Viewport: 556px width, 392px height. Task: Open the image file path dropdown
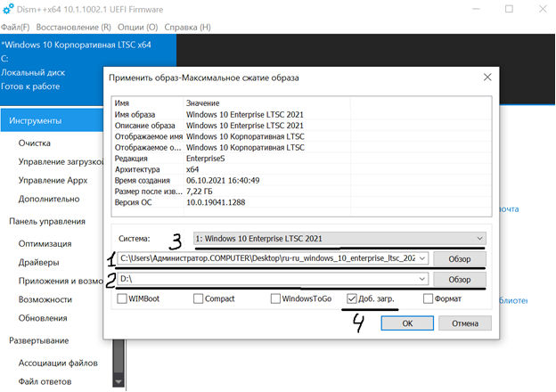(422, 258)
